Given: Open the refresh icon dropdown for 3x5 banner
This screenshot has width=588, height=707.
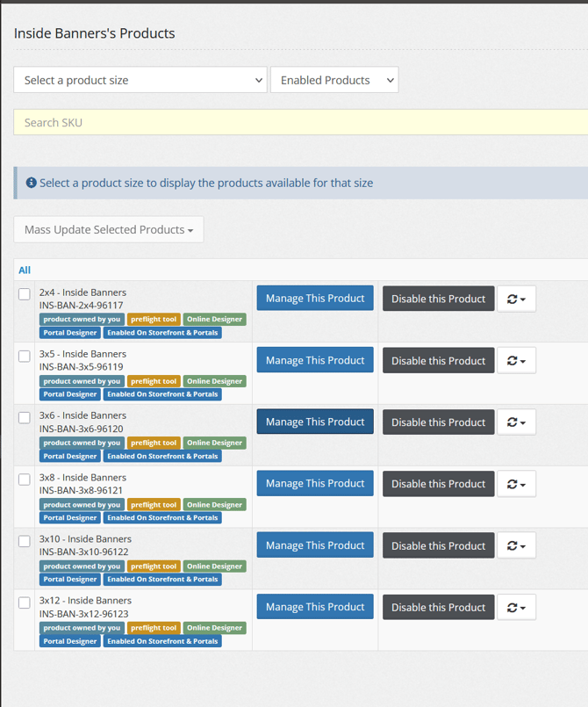Looking at the screenshot, I should click(x=516, y=360).
